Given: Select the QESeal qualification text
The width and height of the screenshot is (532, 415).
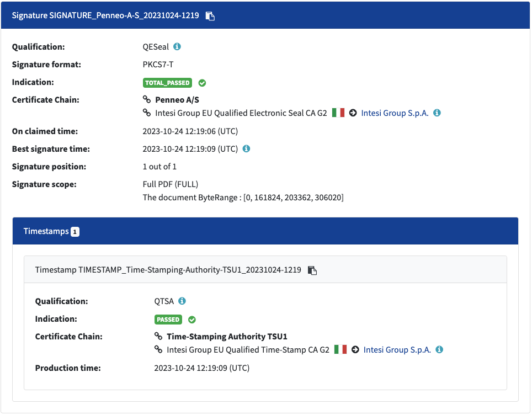Looking at the screenshot, I should coord(156,47).
